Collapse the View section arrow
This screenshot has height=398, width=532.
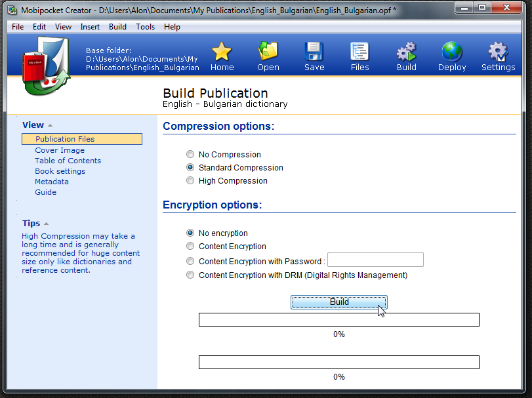click(51, 125)
